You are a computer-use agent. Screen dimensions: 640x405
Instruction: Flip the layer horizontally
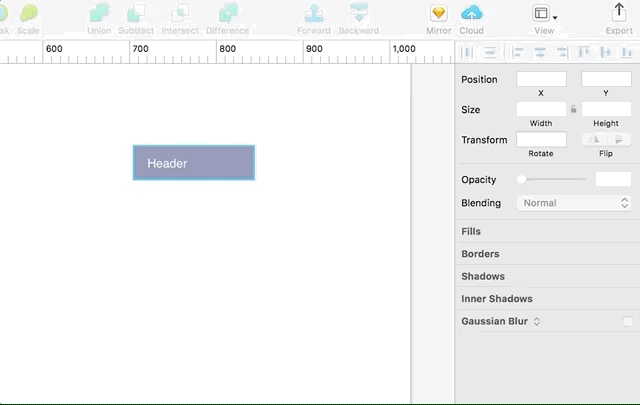[594, 140]
